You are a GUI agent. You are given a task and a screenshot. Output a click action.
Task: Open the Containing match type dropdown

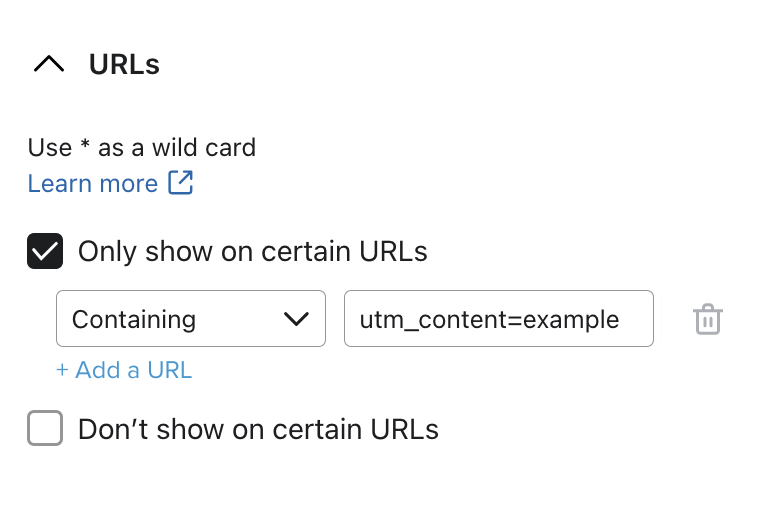(190, 319)
